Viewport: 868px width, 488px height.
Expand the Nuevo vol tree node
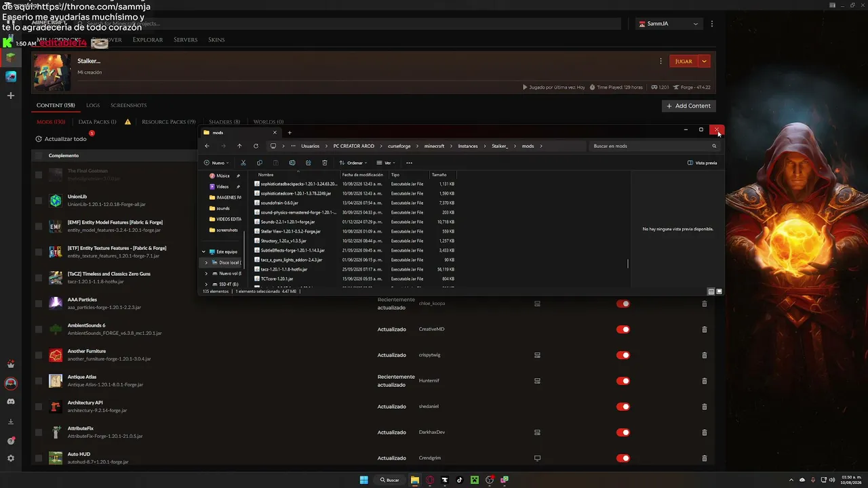tap(206, 273)
